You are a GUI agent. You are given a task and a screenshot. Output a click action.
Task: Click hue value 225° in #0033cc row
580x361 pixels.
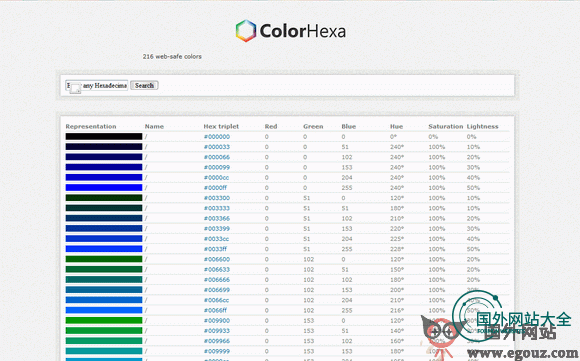pyautogui.click(x=397, y=239)
